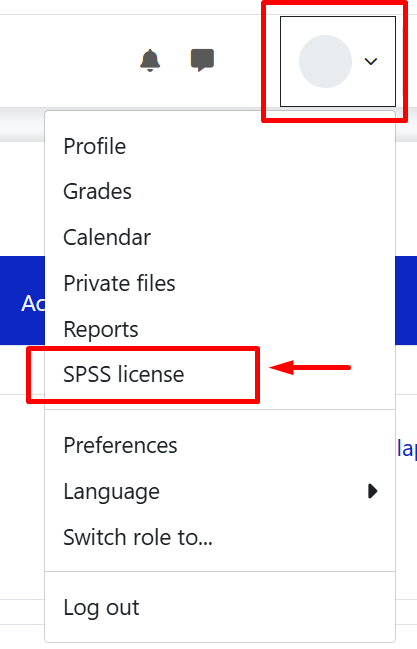
Task: Collapse the user menu chevron arrow
Action: [x=371, y=62]
